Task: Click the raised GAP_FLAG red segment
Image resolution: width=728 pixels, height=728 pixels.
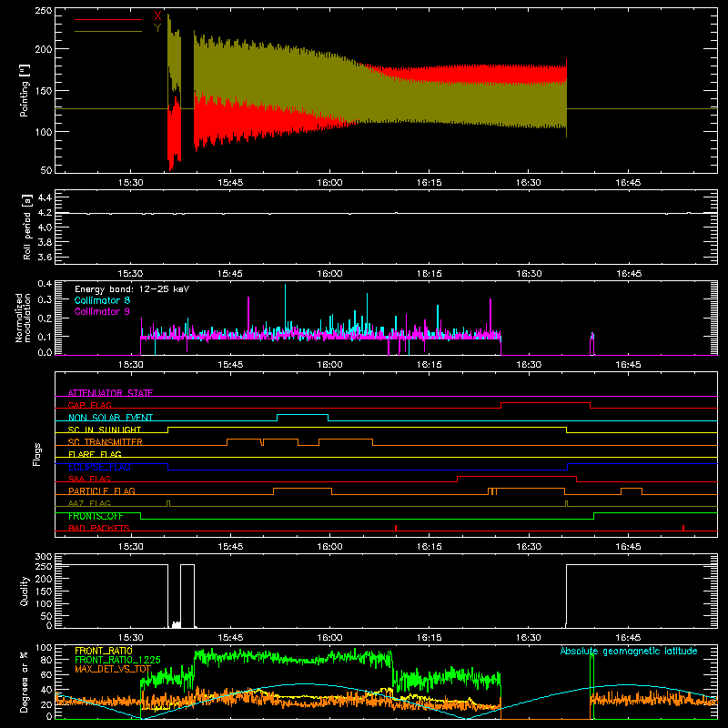Action: tap(545, 402)
